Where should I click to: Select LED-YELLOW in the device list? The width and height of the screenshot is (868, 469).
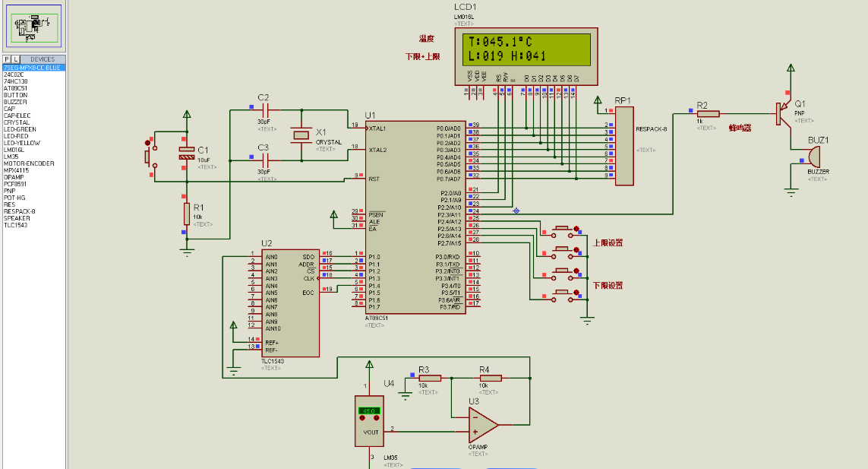pos(22,143)
